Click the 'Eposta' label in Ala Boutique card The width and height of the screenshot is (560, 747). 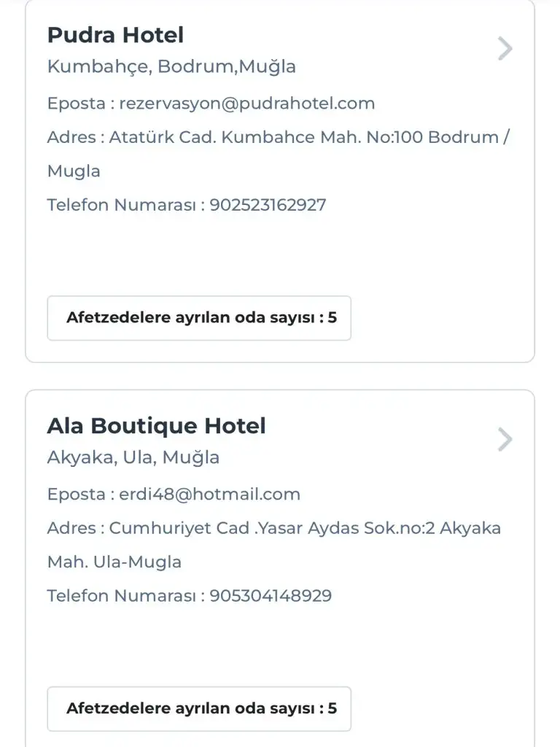(x=76, y=495)
